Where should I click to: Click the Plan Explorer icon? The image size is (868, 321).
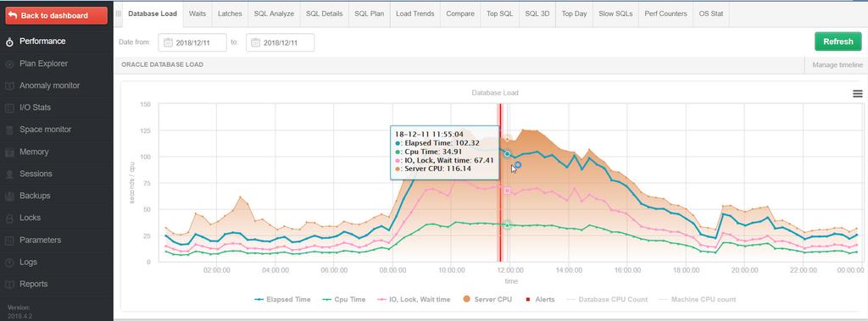[9, 64]
